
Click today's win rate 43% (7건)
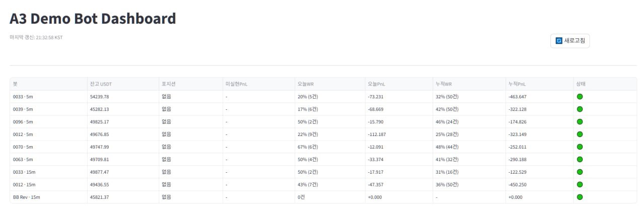tap(308, 185)
